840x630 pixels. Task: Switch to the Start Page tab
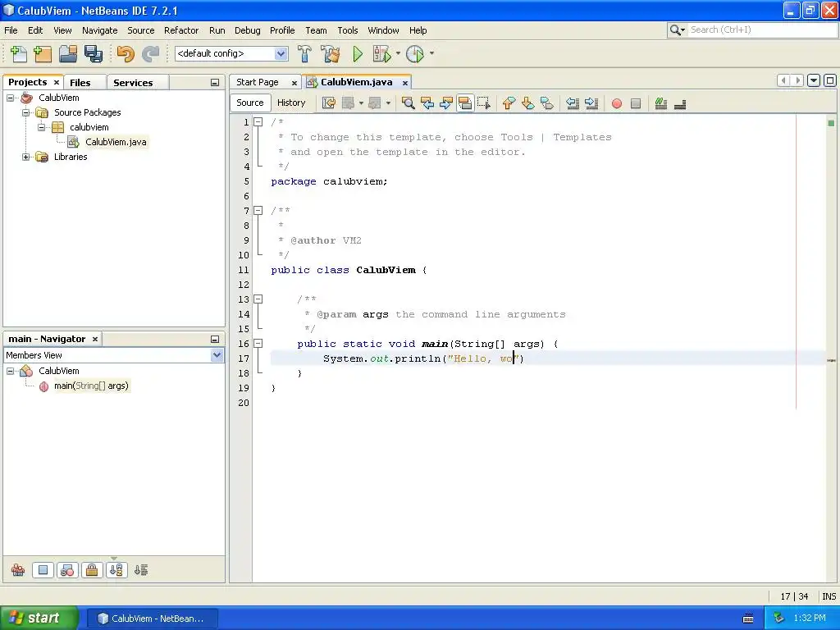257,82
